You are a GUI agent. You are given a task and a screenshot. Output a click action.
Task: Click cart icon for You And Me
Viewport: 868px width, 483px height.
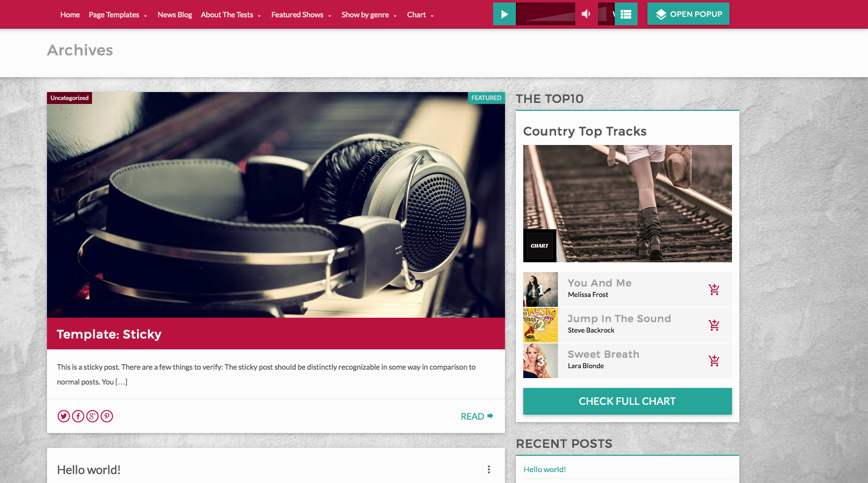pos(714,290)
